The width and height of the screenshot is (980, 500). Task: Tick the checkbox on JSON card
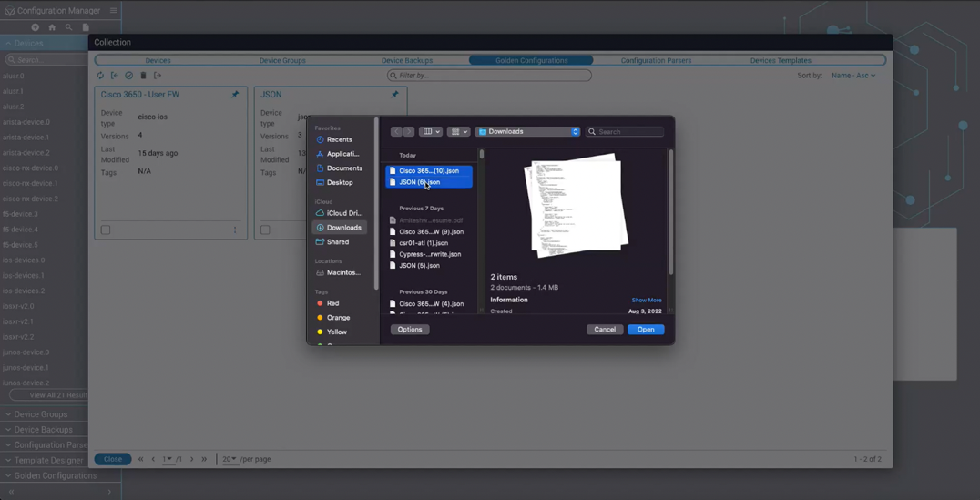click(x=265, y=230)
